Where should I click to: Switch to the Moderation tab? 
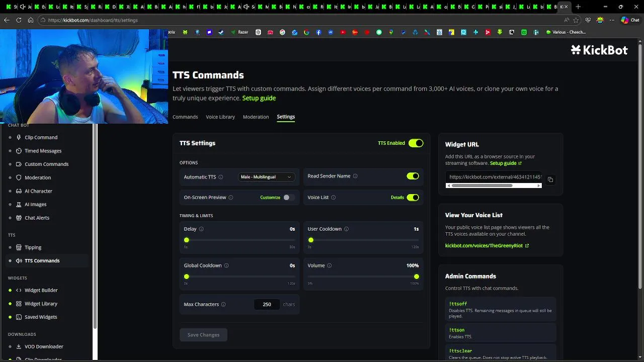click(256, 117)
